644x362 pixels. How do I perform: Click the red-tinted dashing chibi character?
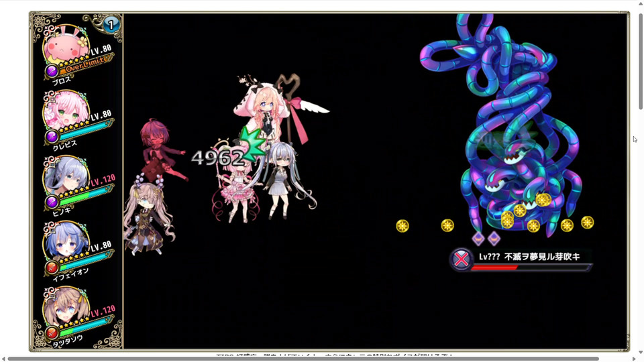click(161, 151)
